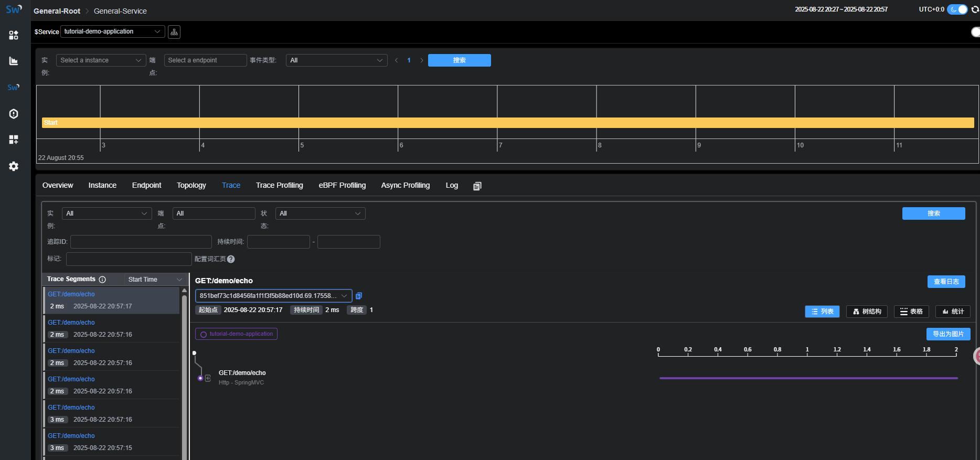Image resolution: width=980 pixels, height=460 pixels.
Task: Open the chart sidebar icon
Action: click(x=14, y=61)
